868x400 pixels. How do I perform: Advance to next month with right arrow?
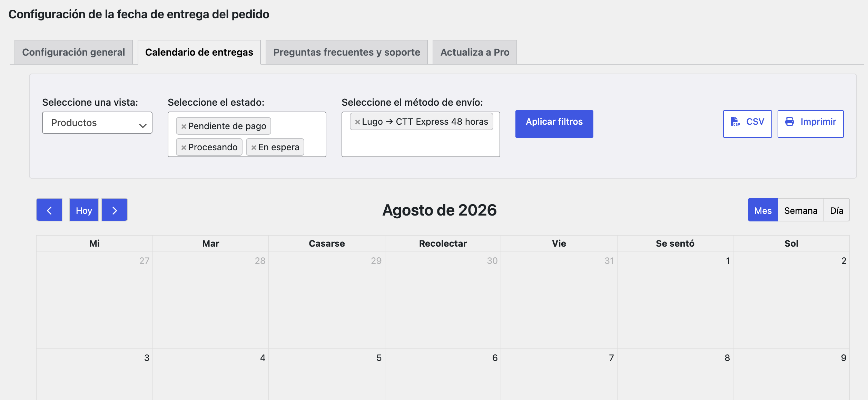click(x=115, y=210)
